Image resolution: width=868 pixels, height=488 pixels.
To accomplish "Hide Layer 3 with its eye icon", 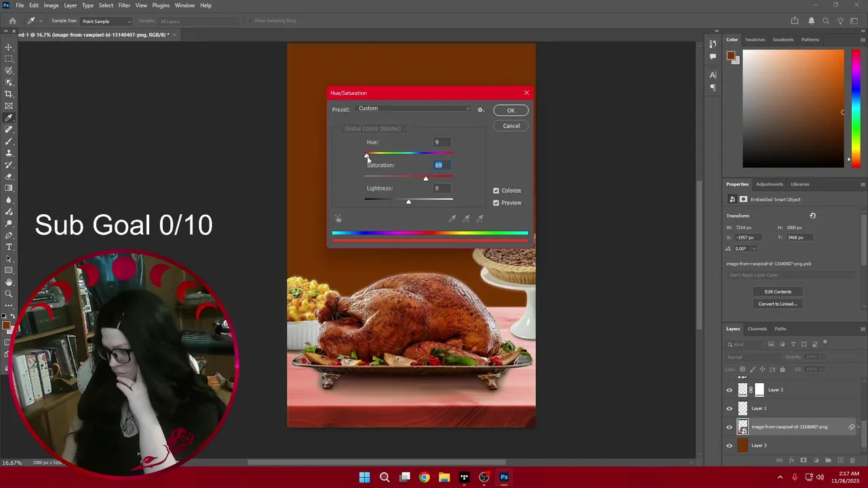I will (x=730, y=445).
